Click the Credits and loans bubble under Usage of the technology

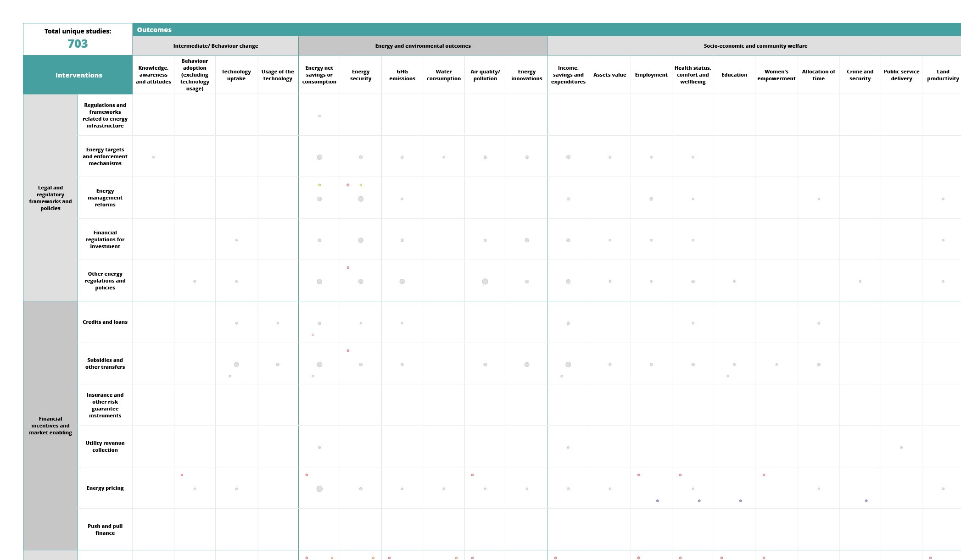pos(278,323)
